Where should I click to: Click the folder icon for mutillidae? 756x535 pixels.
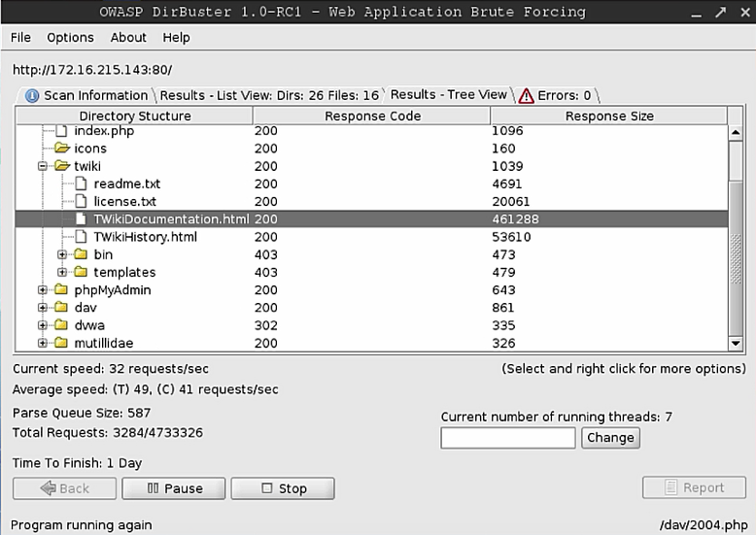tap(61, 343)
